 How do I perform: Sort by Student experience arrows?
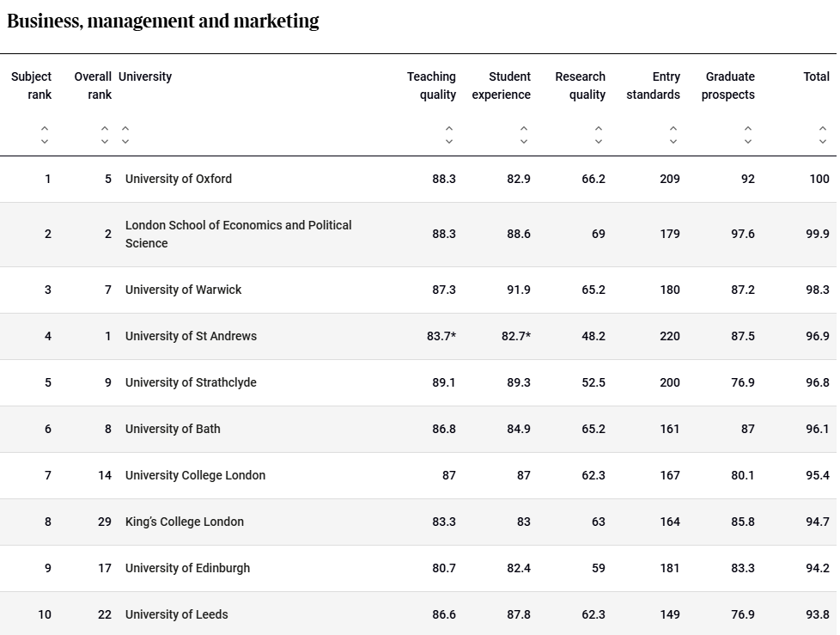pos(524,135)
